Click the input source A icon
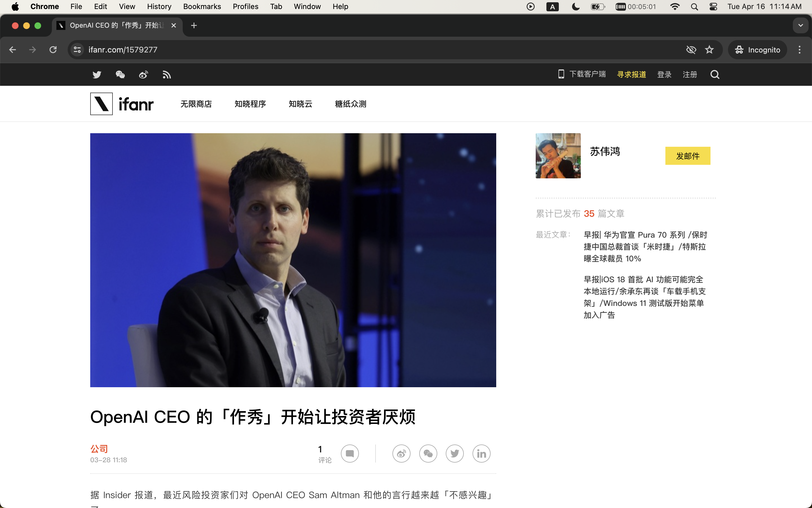This screenshot has height=508, width=812. coord(552,6)
